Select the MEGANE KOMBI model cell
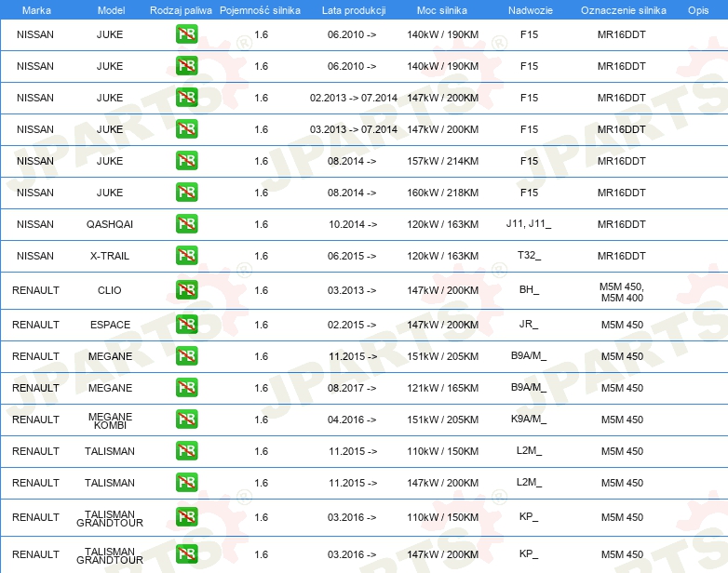Viewport: 728px width, 573px height. pos(110,420)
